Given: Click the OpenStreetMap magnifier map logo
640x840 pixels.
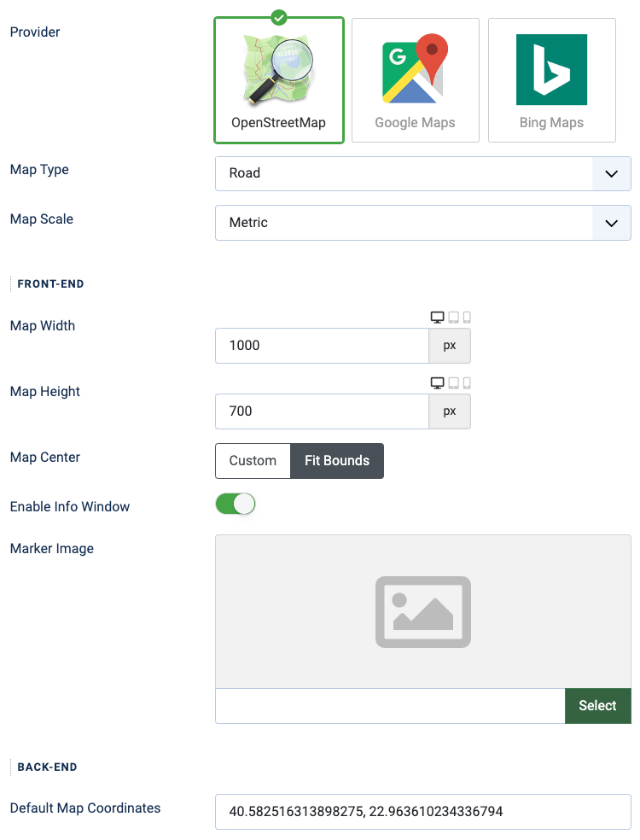Looking at the screenshot, I should pyautogui.click(x=278, y=70).
